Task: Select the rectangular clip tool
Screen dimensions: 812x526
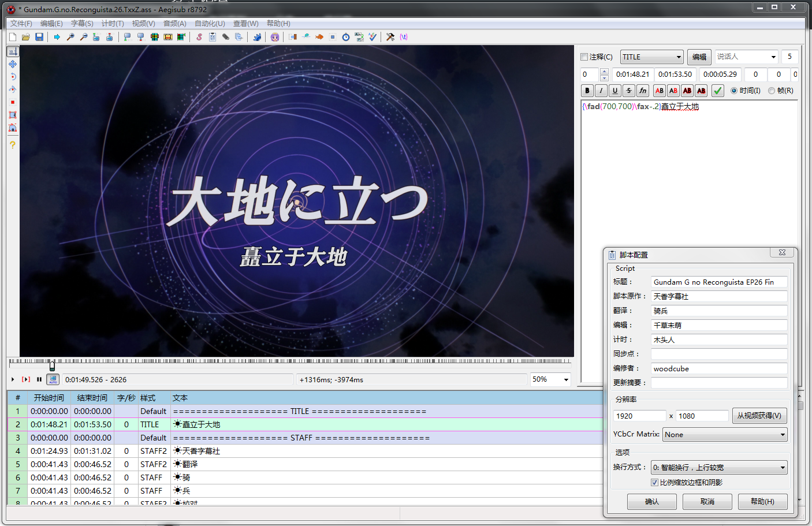Action: [x=13, y=115]
